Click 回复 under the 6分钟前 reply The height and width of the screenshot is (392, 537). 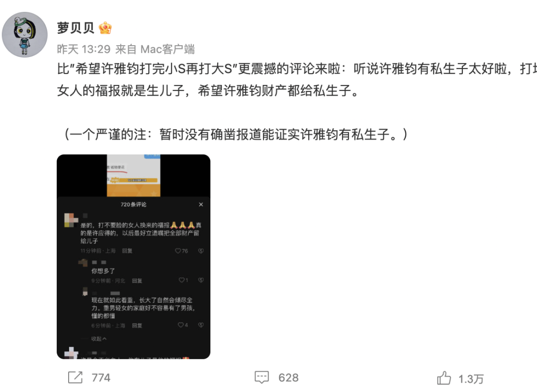tap(137, 325)
